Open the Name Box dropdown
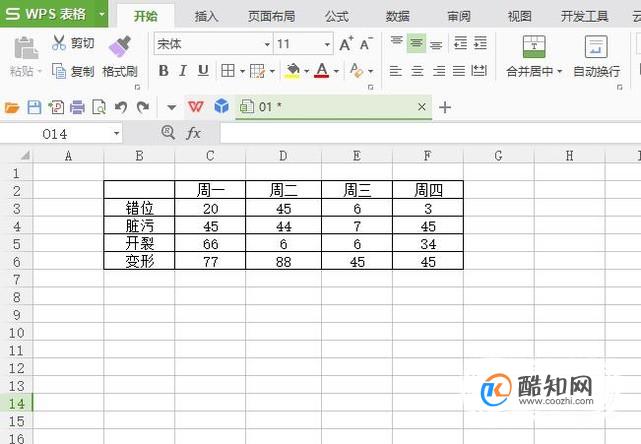Image resolution: width=641 pixels, height=444 pixels. pyautogui.click(x=117, y=133)
